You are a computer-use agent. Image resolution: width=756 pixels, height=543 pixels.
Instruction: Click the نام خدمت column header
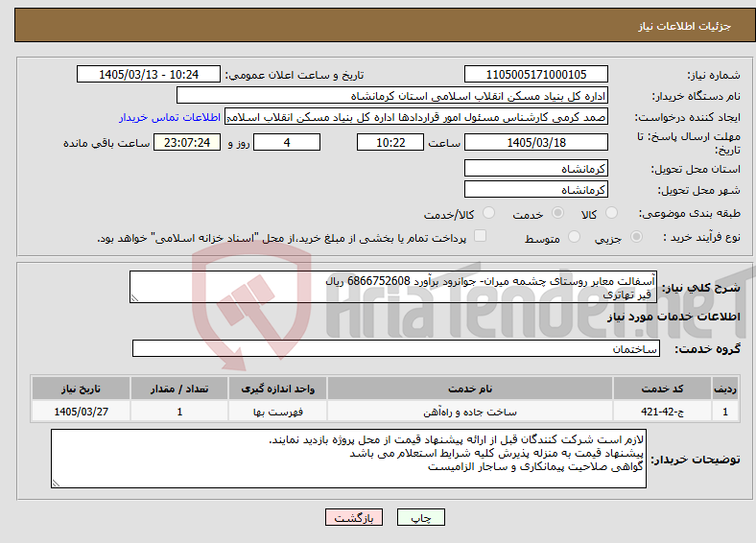[470, 389]
